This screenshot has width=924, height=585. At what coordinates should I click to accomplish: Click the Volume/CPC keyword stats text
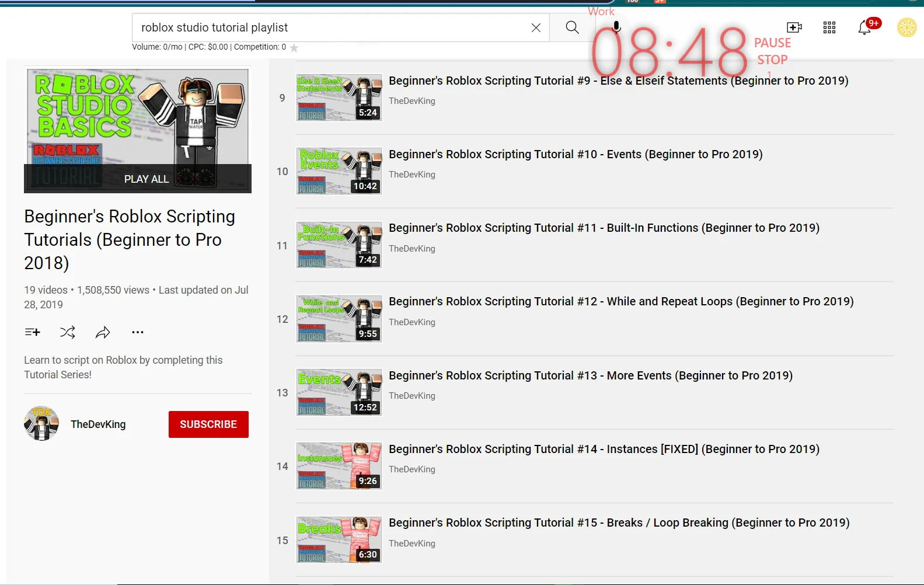(209, 47)
